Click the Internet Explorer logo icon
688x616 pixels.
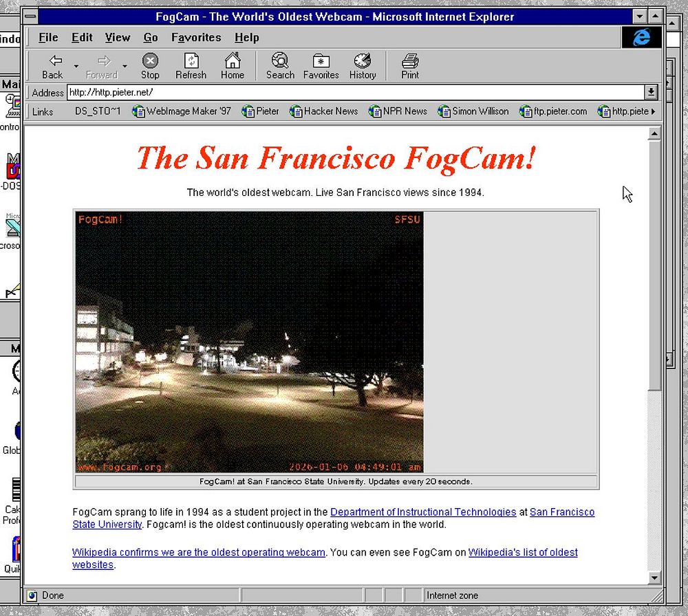641,37
